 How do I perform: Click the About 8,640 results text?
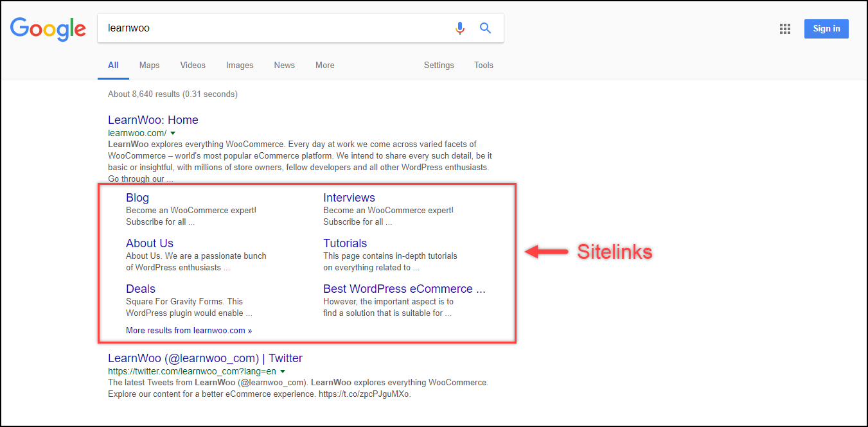173,94
